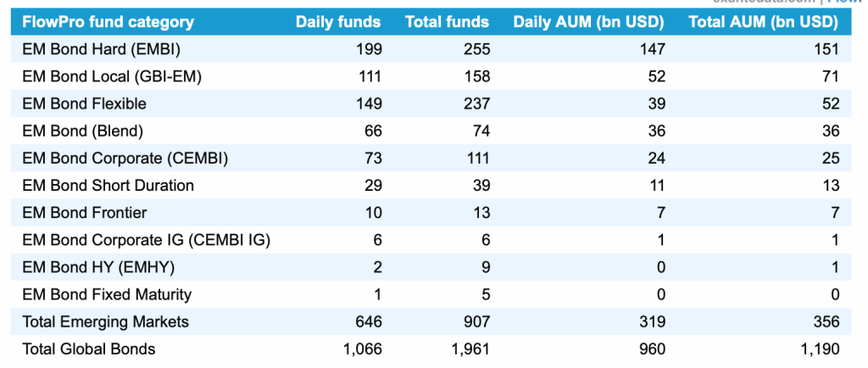The image size is (868, 368).
Task: Select the Daily funds column header
Action: [338, 22]
